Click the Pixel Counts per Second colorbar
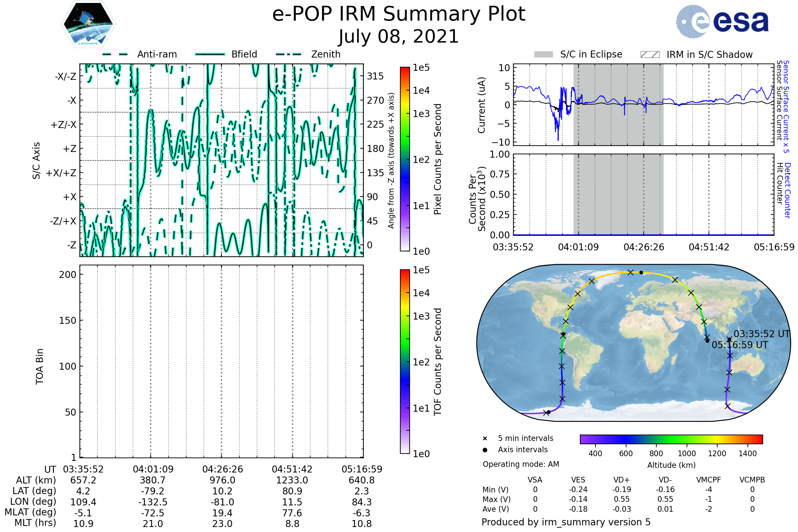The height and width of the screenshot is (532, 798). pyautogui.click(x=405, y=159)
